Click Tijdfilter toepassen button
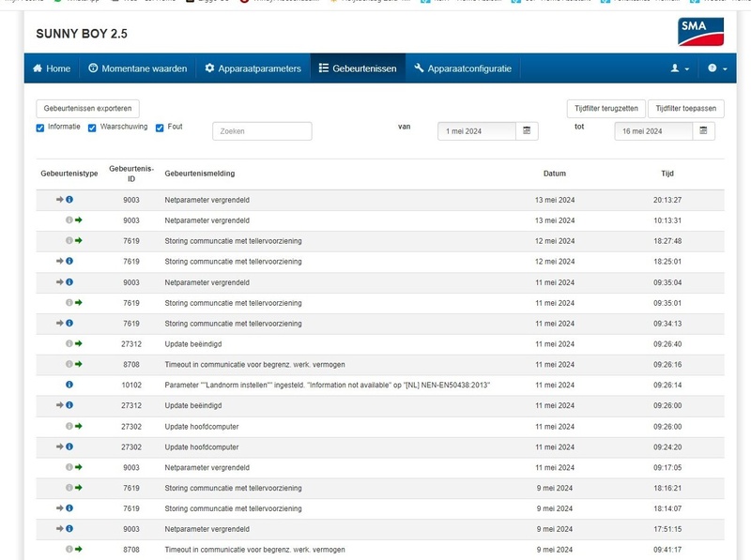This screenshot has width=751, height=560. point(686,109)
